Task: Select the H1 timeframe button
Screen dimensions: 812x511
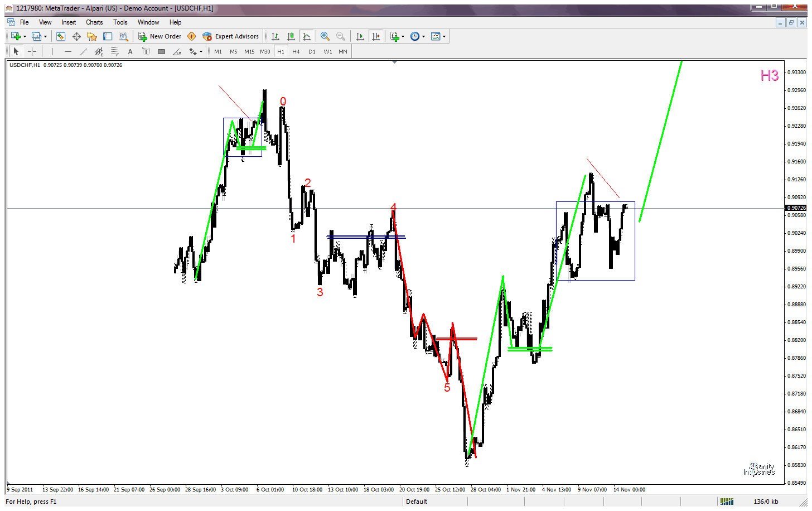Action: (x=281, y=51)
